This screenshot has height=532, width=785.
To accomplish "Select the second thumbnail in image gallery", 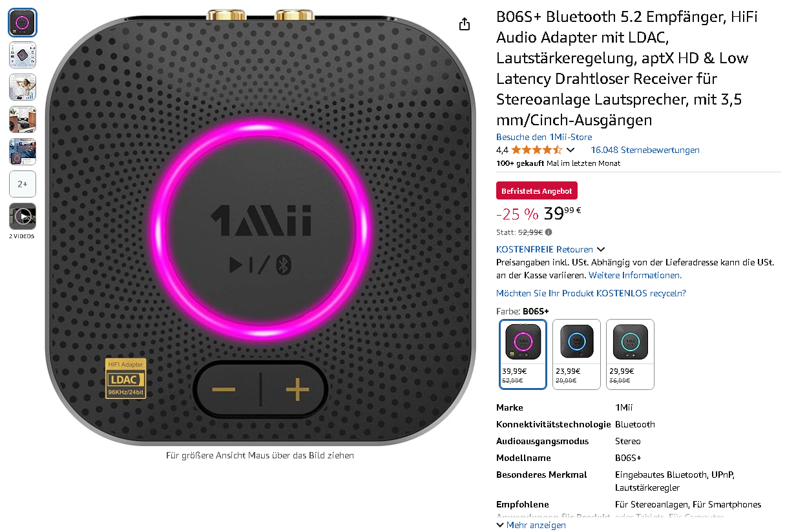I will (x=23, y=55).
